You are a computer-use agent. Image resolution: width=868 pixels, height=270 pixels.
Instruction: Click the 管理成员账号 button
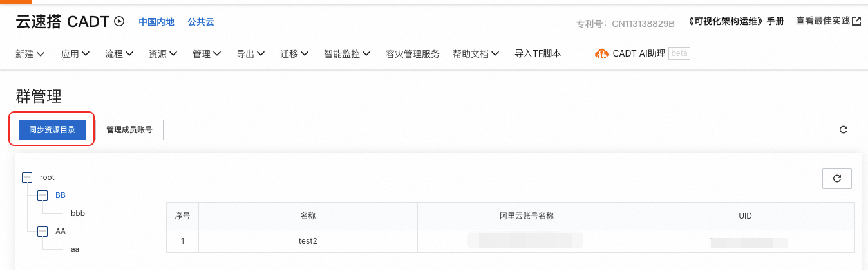point(129,129)
